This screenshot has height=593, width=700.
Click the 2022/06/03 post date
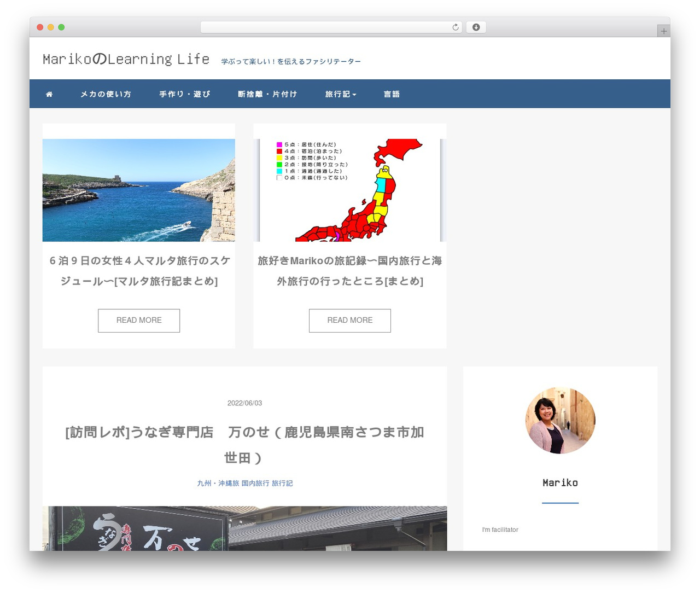pyautogui.click(x=244, y=403)
